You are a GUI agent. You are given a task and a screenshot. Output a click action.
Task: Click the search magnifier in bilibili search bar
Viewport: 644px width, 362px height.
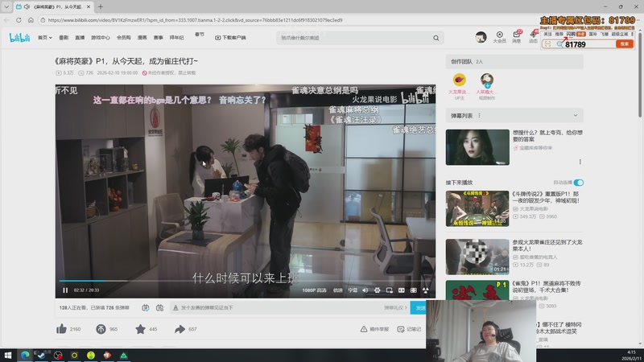point(436,38)
